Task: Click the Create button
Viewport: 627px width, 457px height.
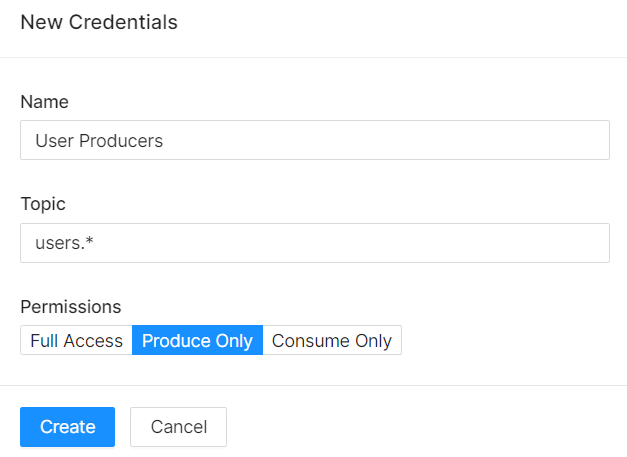Action: (x=68, y=427)
